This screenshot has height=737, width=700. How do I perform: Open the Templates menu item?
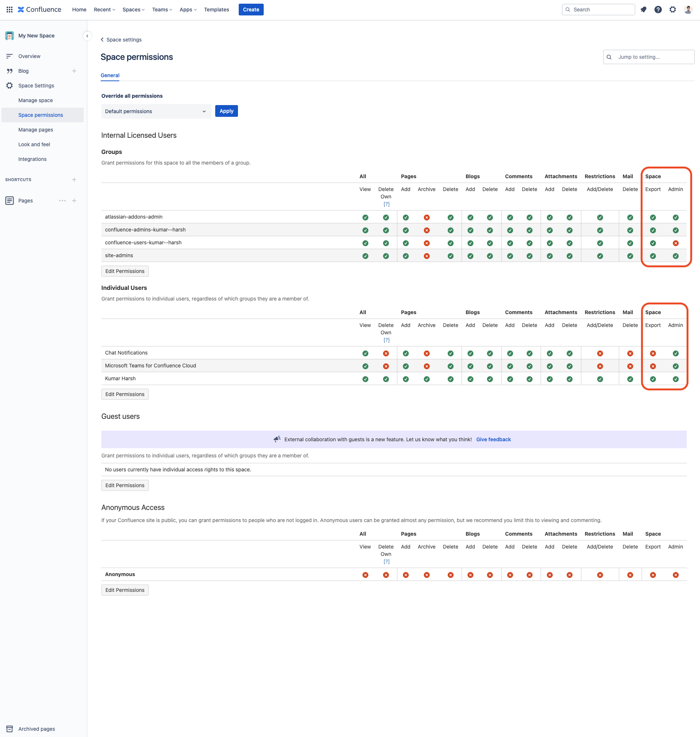coord(216,9)
